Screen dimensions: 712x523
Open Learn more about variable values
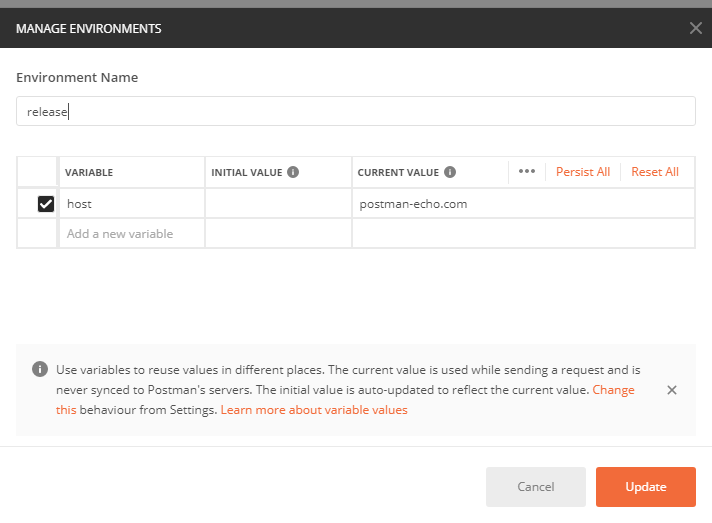pos(314,410)
